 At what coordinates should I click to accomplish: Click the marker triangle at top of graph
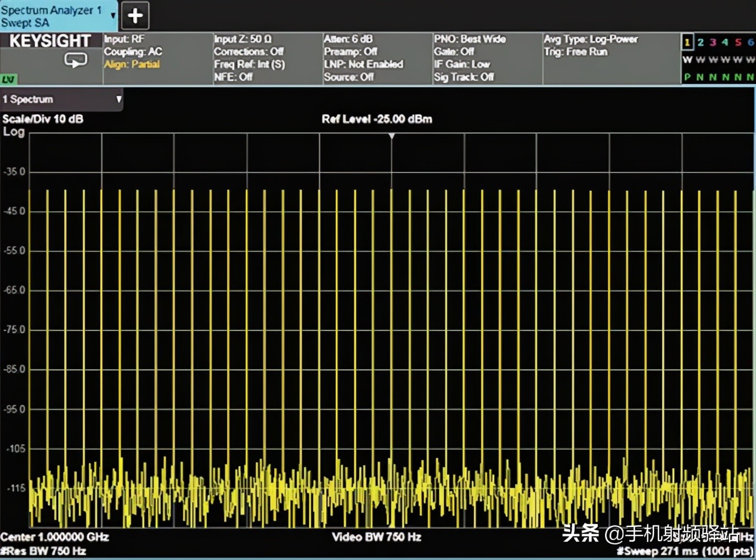pos(392,136)
